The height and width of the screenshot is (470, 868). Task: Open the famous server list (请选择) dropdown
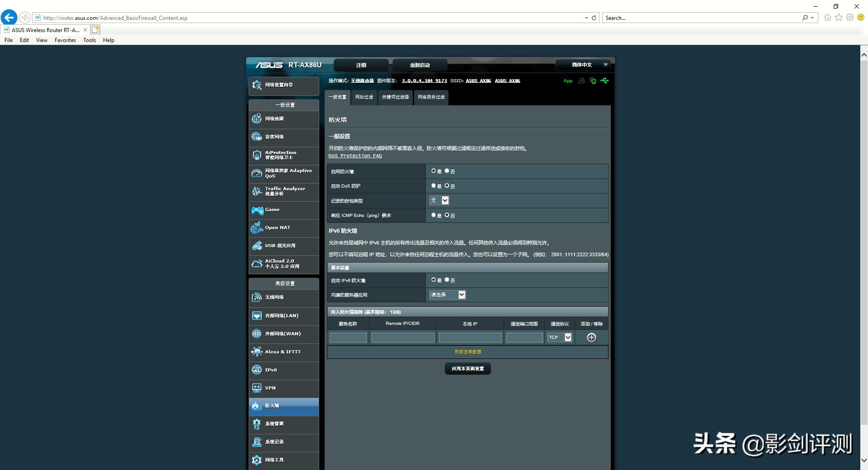tap(448, 295)
